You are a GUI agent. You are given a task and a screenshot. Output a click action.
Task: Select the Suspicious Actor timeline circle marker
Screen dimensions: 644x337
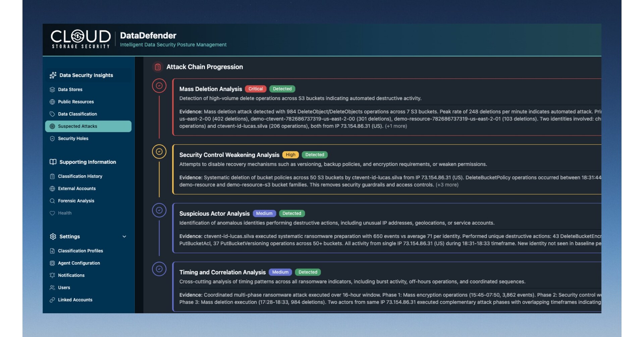[x=159, y=211]
